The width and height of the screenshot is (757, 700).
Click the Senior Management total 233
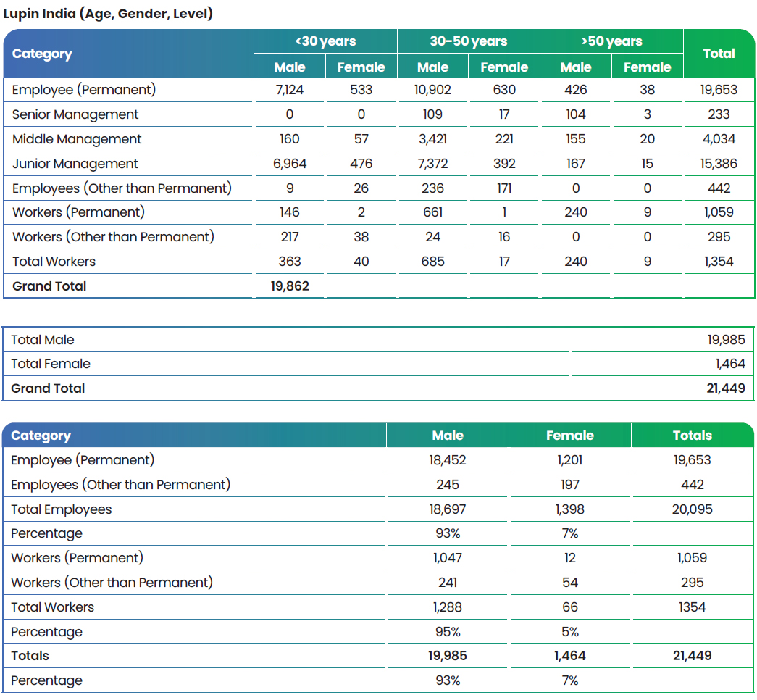[719, 114]
